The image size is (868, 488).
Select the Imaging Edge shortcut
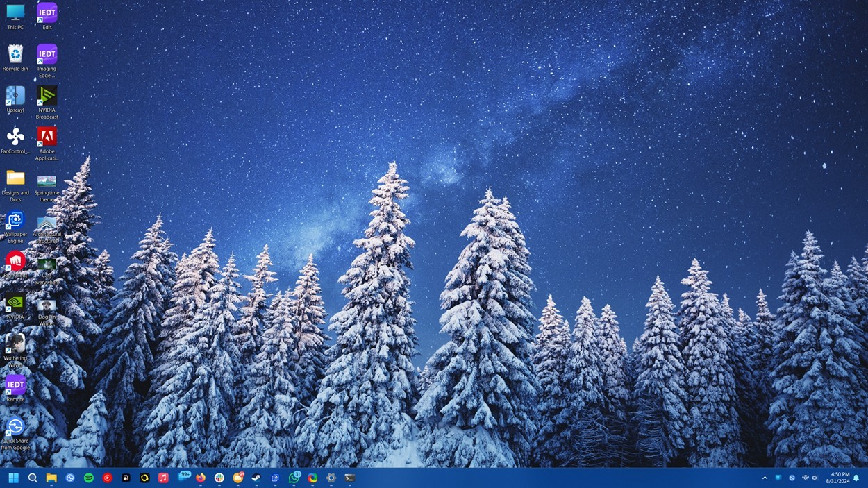[47, 61]
